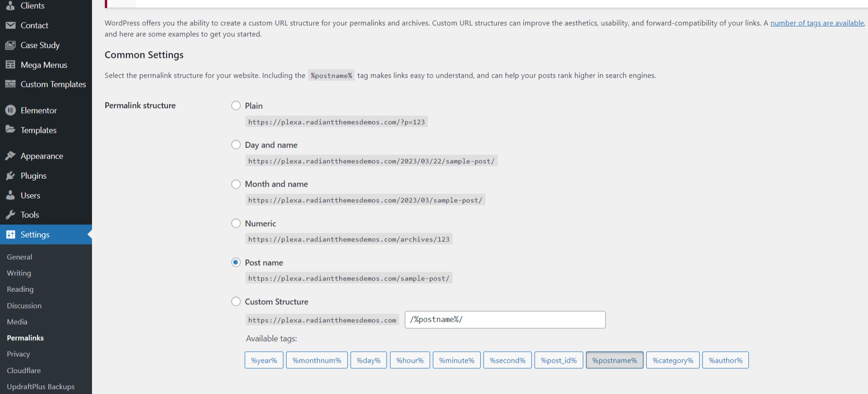The height and width of the screenshot is (394, 868).
Task: Open Permalinks settings submenu
Action: [25, 338]
